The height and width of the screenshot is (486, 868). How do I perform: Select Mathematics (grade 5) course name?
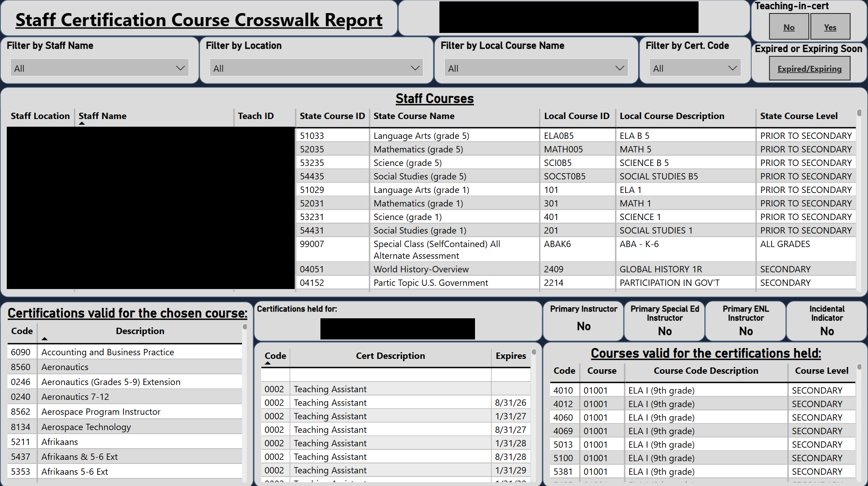(x=418, y=149)
